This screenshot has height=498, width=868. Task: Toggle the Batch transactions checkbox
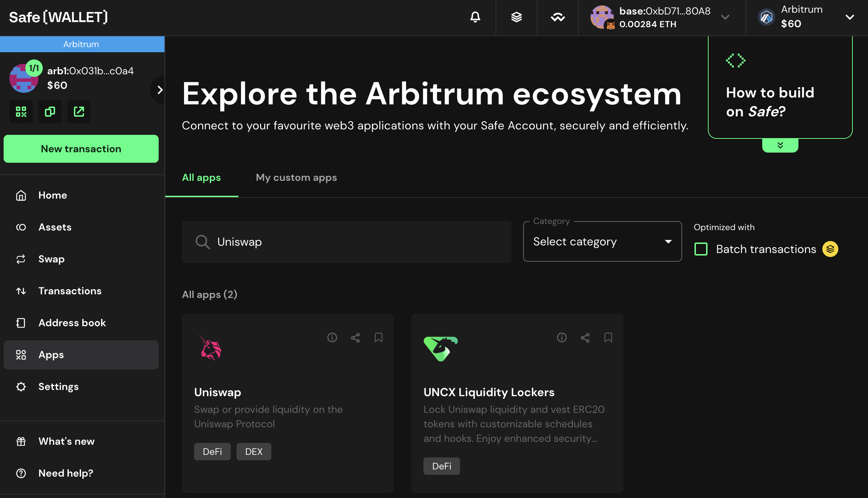pyautogui.click(x=701, y=249)
